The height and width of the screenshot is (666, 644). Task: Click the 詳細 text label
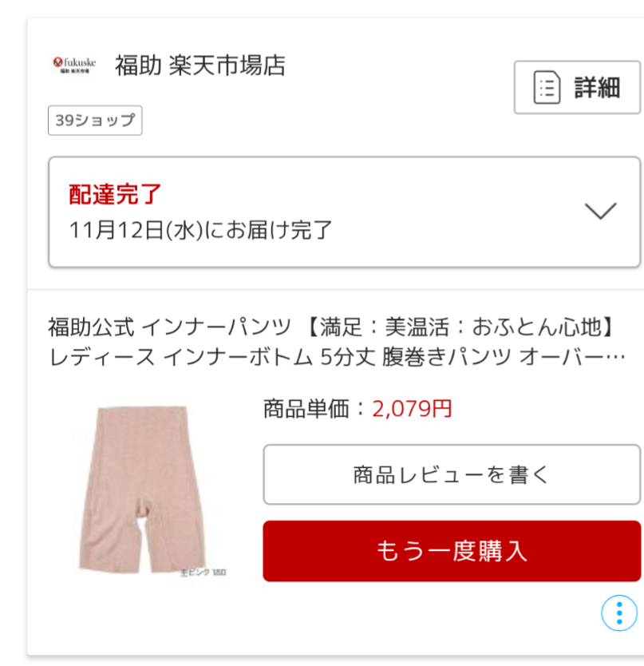point(597,88)
